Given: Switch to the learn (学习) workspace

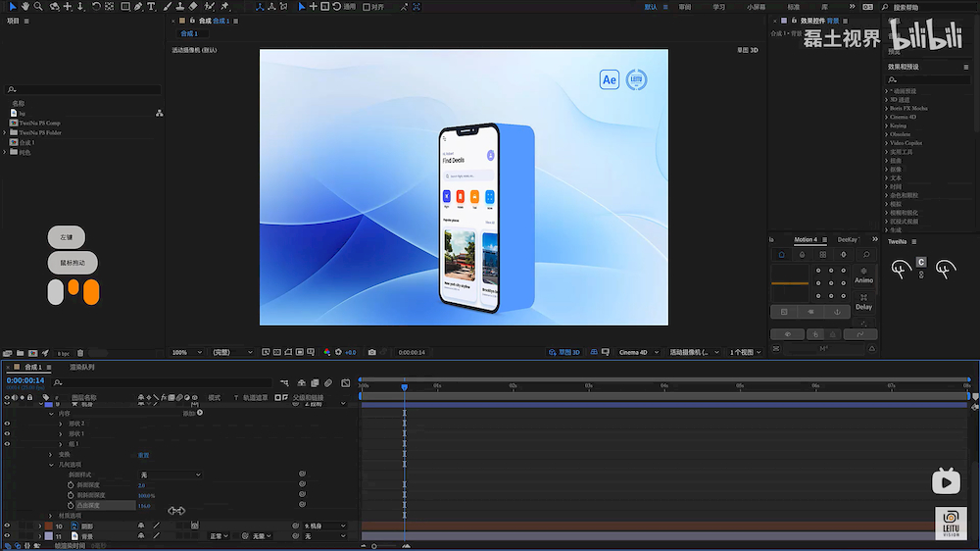Looking at the screenshot, I should (718, 7).
